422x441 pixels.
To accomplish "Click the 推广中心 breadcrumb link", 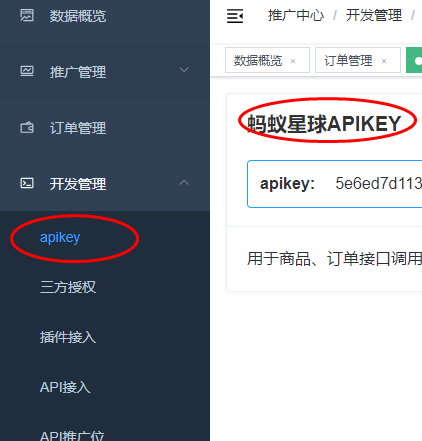I will (x=296, y=16).
